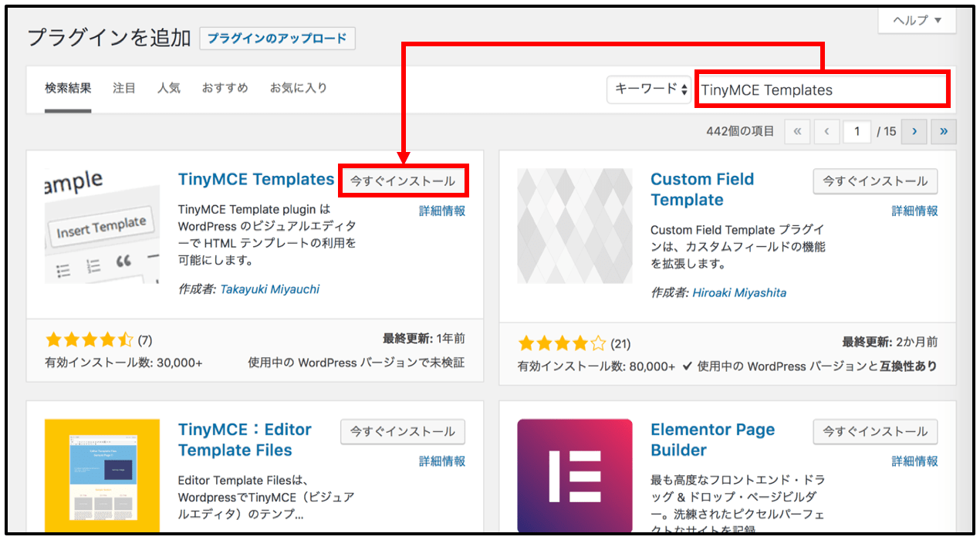Switch to 検索結果 tab
Screen dimensions: 980x540
pyautogui.click(x=68, y=88)
